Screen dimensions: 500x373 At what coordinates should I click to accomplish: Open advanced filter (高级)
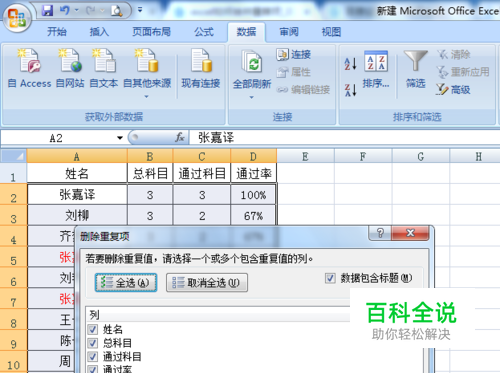click(x=453, y=89)
